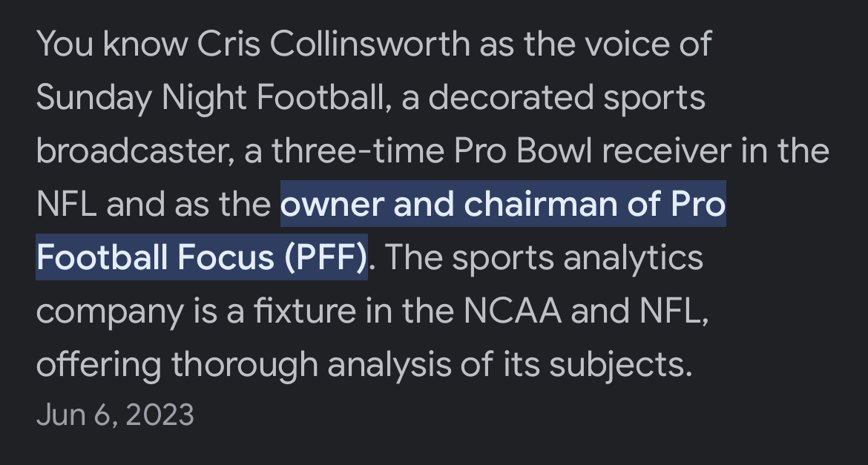
Task: Click the highlighted text 'Football Focus (PFF)'
Action: pyautogui.click(x=202, y=258)
